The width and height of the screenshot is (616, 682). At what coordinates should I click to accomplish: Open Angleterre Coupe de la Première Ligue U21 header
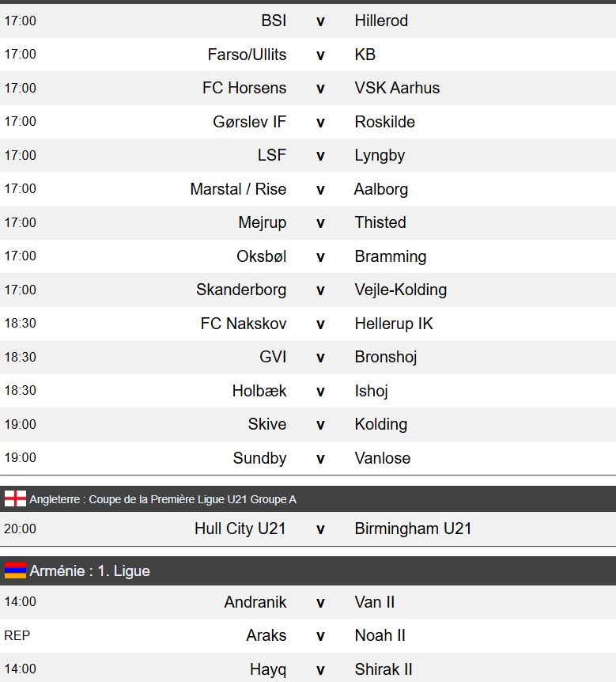pos(163,499)
